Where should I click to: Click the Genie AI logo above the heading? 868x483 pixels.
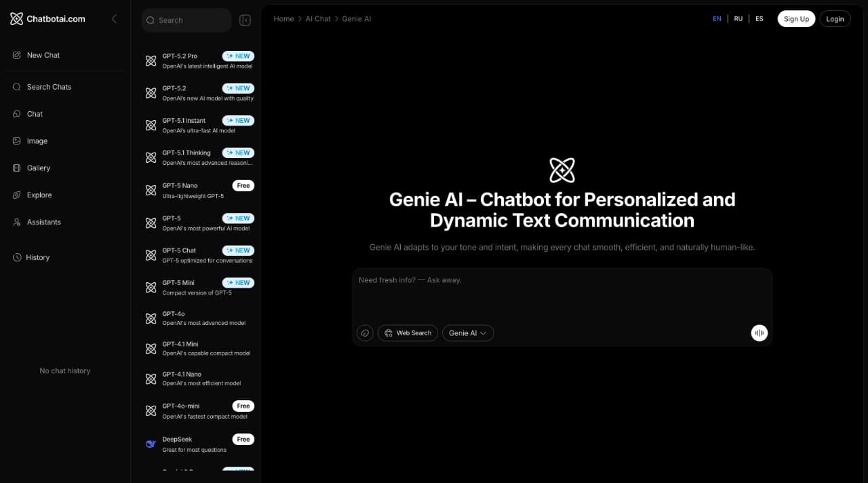(x=562, y=170)
